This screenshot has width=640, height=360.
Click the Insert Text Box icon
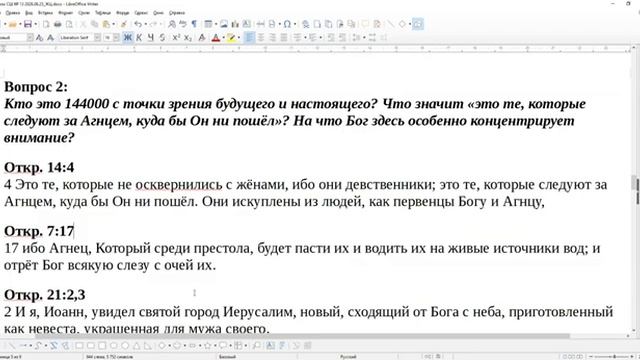tap(247, 24)
